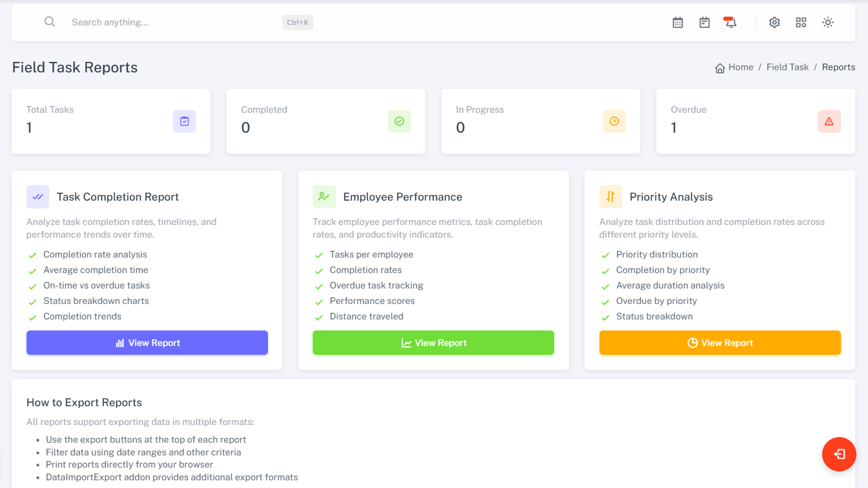Open the apps grid icon
This screenshot has height=488, width=868.
point(801,23)
